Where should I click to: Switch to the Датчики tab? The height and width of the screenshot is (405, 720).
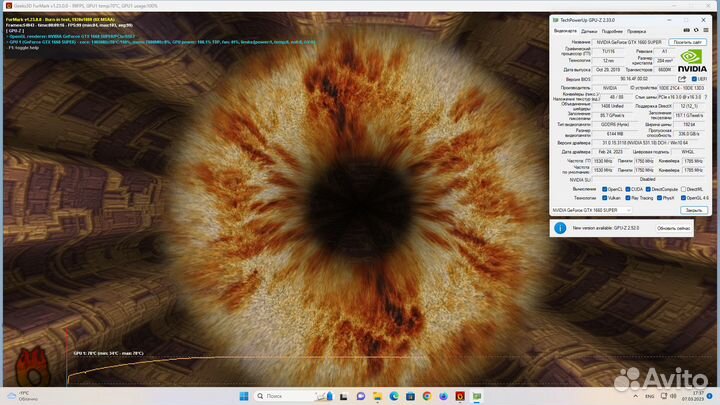pos(590,30)
